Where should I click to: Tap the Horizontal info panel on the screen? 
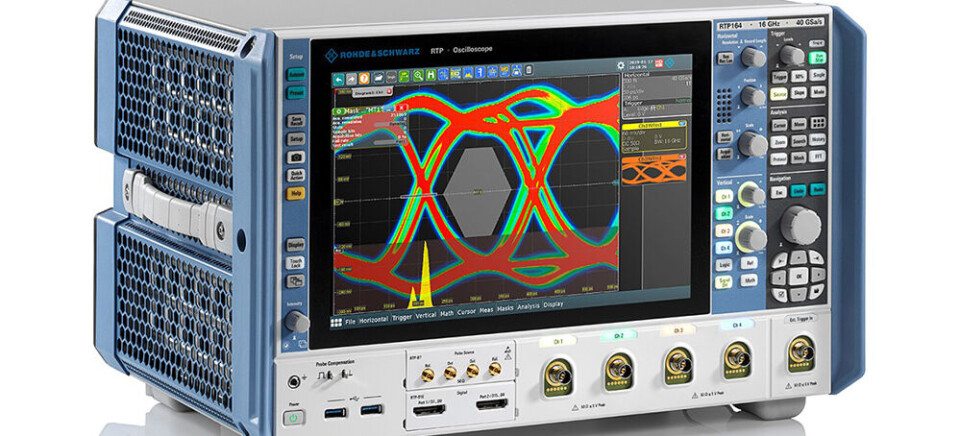(656, 85)
